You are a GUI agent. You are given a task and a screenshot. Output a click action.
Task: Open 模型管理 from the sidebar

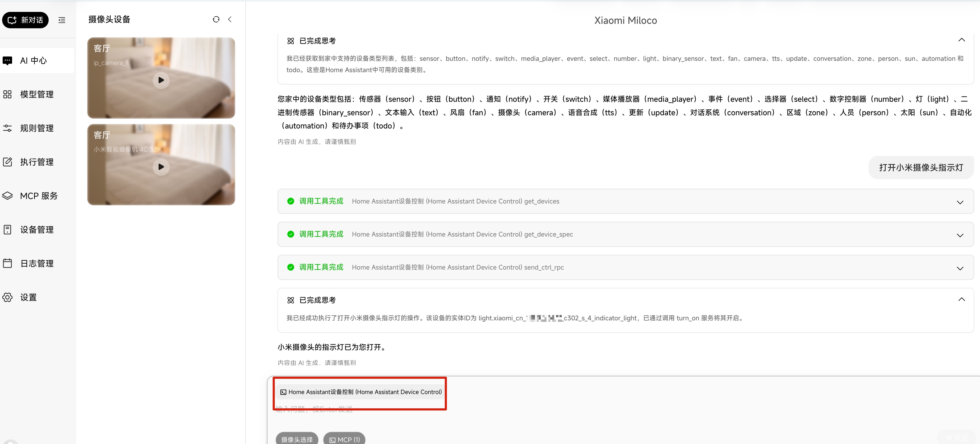pos(36,94)
